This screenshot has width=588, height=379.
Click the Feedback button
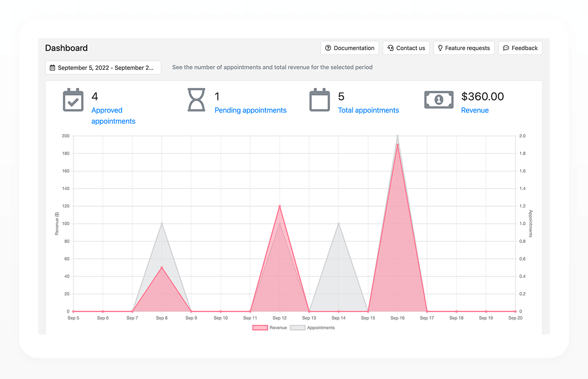[520, 48]
